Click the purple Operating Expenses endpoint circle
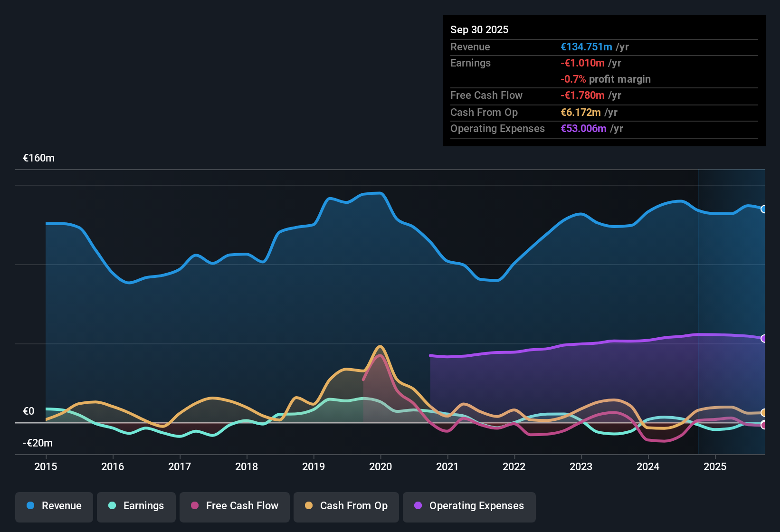 click(764, 339)
